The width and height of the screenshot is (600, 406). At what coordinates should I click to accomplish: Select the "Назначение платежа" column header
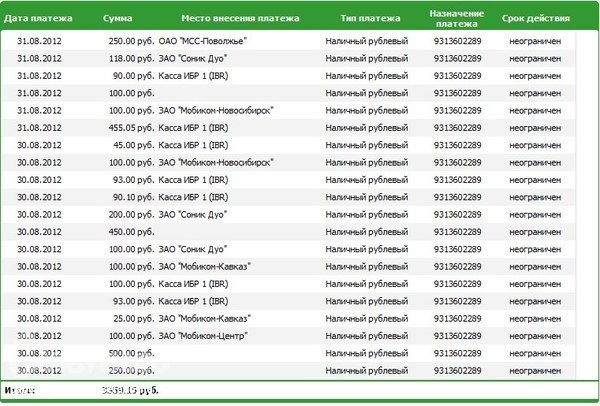pos(458,20)
